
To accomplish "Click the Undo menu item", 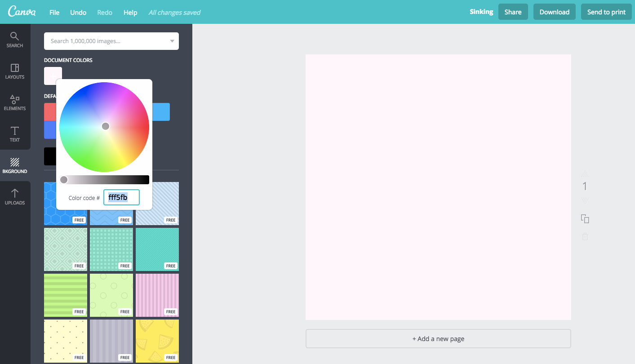I will click(x=78, y=12).
